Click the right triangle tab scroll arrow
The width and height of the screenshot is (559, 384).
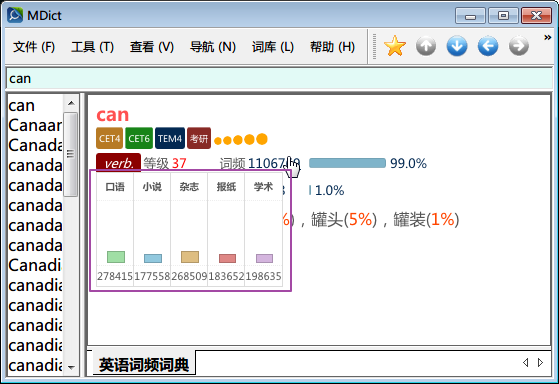tap(540, 363)
